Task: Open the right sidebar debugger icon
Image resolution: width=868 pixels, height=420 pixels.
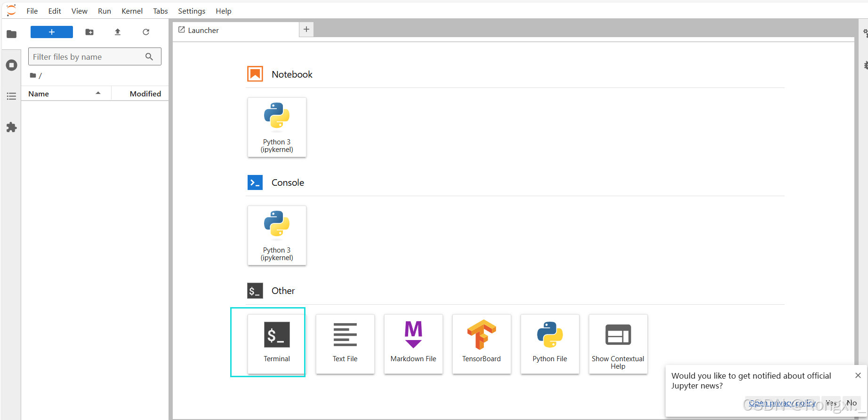Action: click(x=865, y=65)
